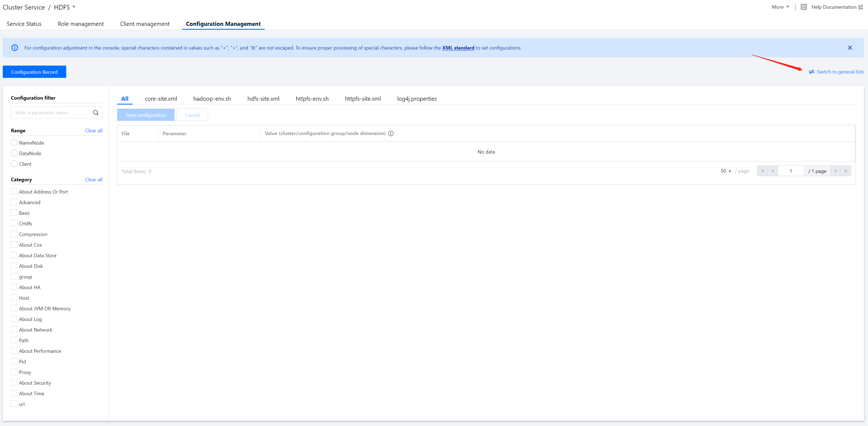Click the page number input field
The width and height of the screenshot is (868, 426).
[x=790, y=171]
